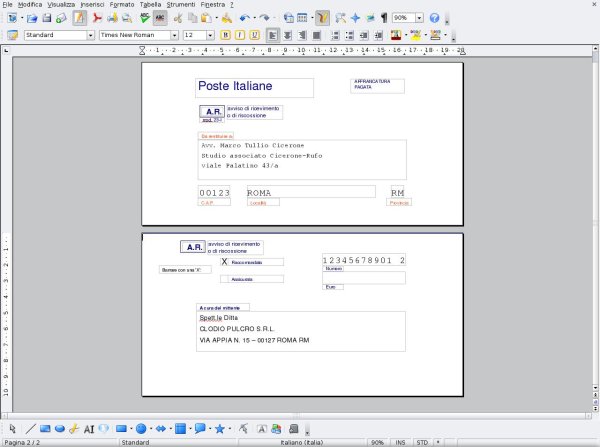Run the spelling and grammar check
Screen dimensions: 600x447
[145, 18]
